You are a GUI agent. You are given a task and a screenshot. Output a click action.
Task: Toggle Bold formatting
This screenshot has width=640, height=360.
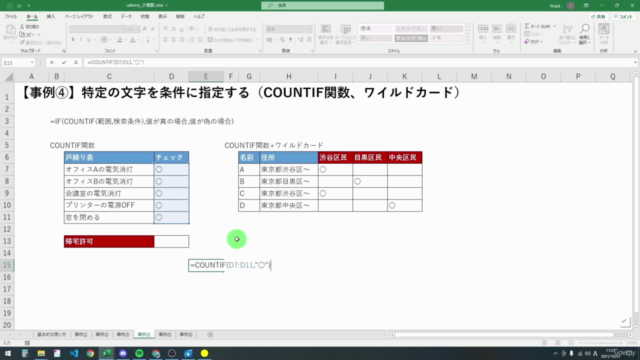click(x=73, y=40)
